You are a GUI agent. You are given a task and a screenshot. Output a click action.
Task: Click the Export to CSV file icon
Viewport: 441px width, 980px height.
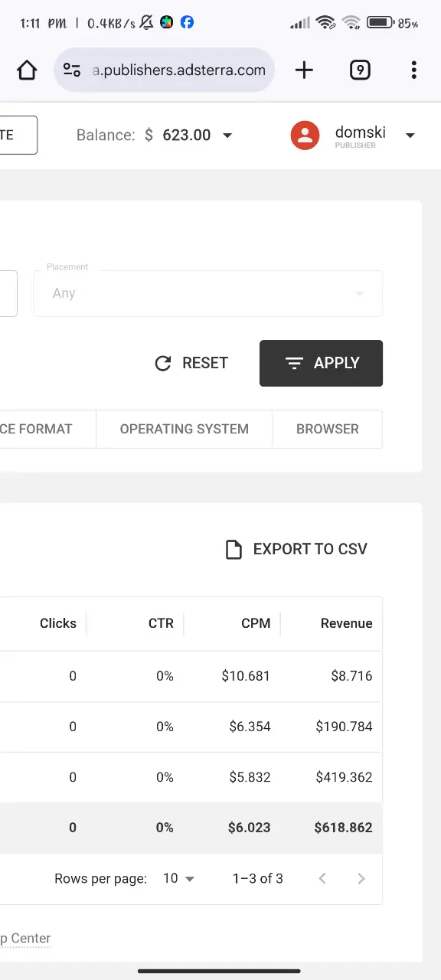point(234,549)
